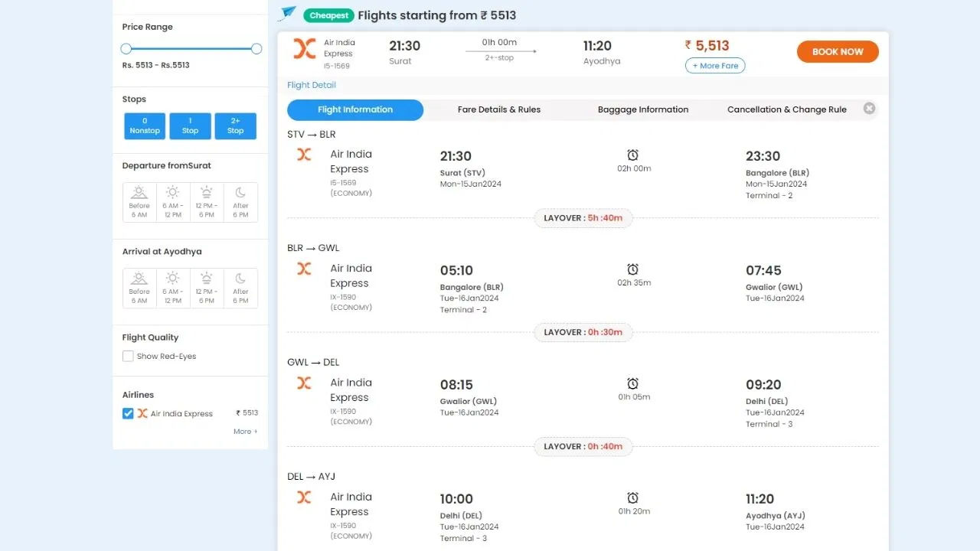Image resolution: width=980 pixels, height=551 pixels.
Task: Click STV → BLR segment heading
Action: coord(312,134)
